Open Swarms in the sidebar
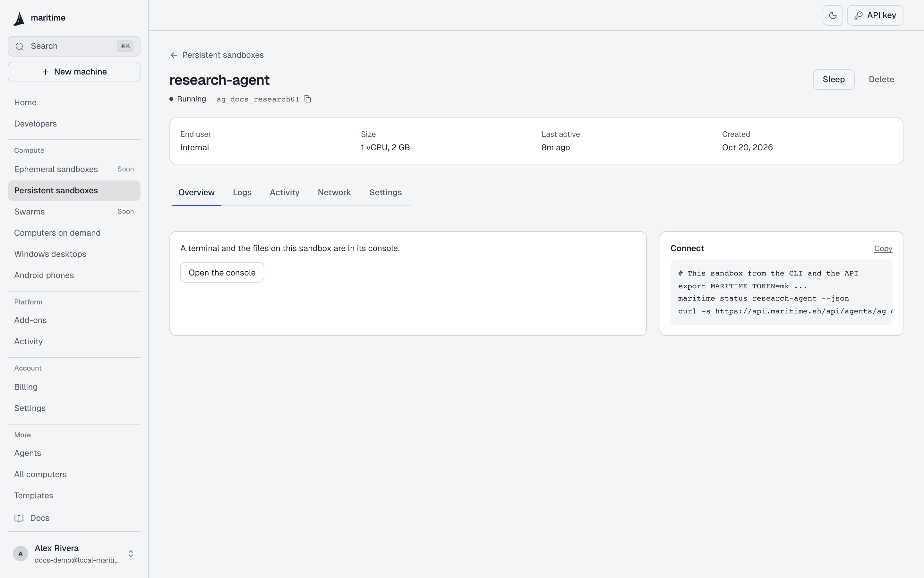This screenshot has width=924, height=578. pyautogui.click(x=74, y=212)
